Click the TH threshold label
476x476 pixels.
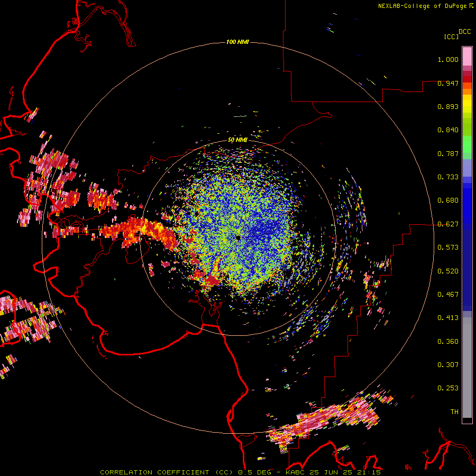click(454, 412)
